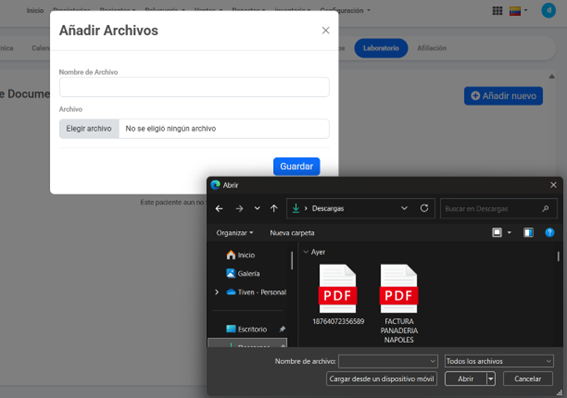Screen dimensions: 567x398
Task: Select FACTURA PANADERIA NAPOLES PDF file
Action: click(399, 304)
